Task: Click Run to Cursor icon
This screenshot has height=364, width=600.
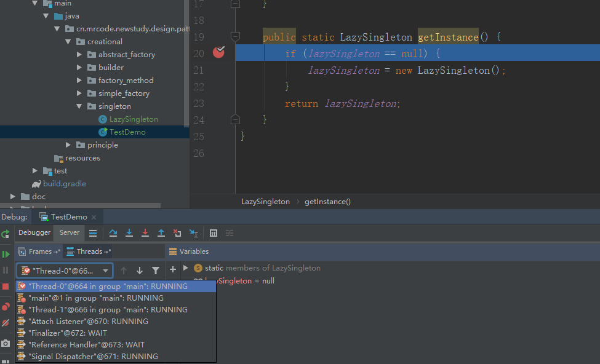Action: tap(193, 233)
